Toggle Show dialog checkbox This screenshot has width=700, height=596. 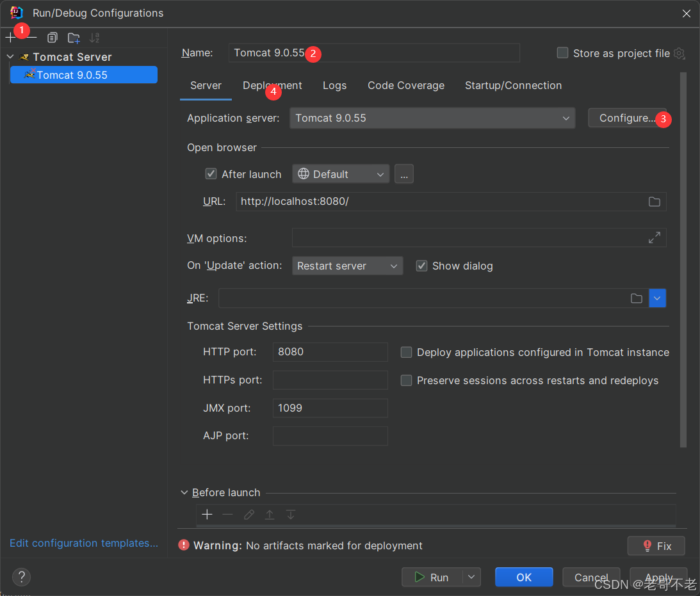421,266
